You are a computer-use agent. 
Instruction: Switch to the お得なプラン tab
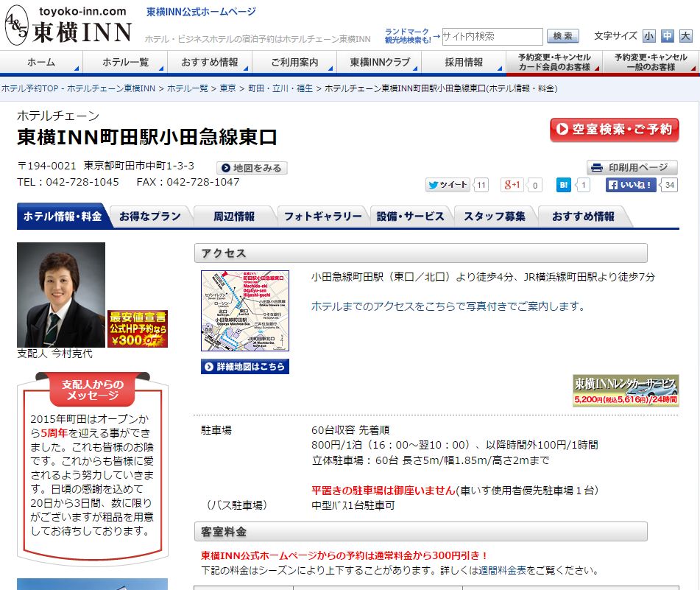[150, 217]
